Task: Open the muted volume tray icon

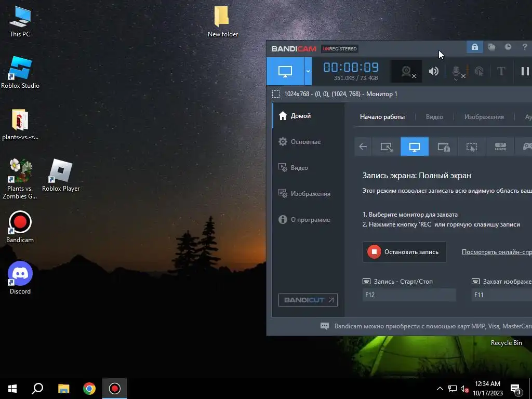Action: click(464, 389)
